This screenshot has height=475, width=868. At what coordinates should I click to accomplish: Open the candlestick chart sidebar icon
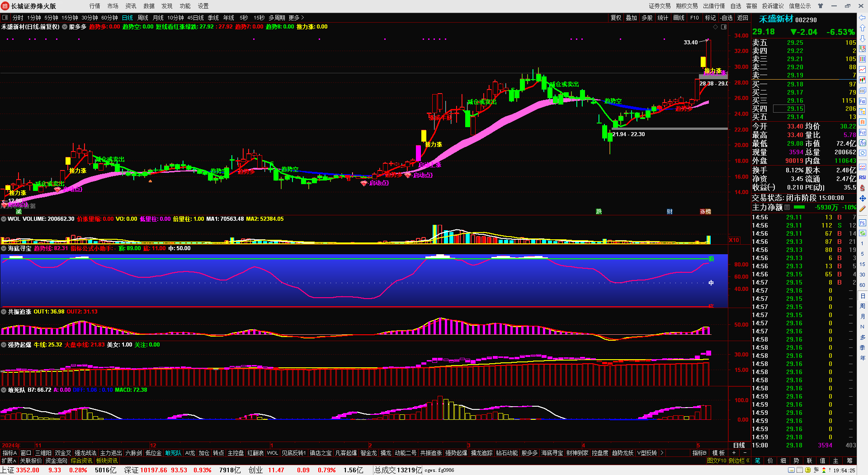click(x=863, y=80)
